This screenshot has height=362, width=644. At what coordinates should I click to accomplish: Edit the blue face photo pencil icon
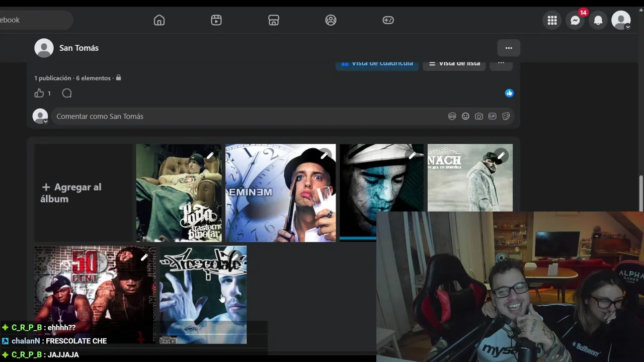click(413, 155)
